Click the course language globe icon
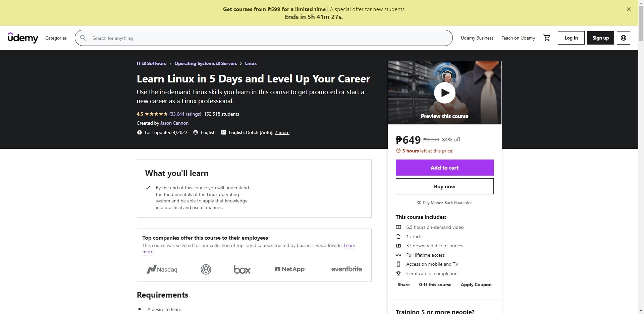Viewport: 644px width, 314px height. [196, 132]
